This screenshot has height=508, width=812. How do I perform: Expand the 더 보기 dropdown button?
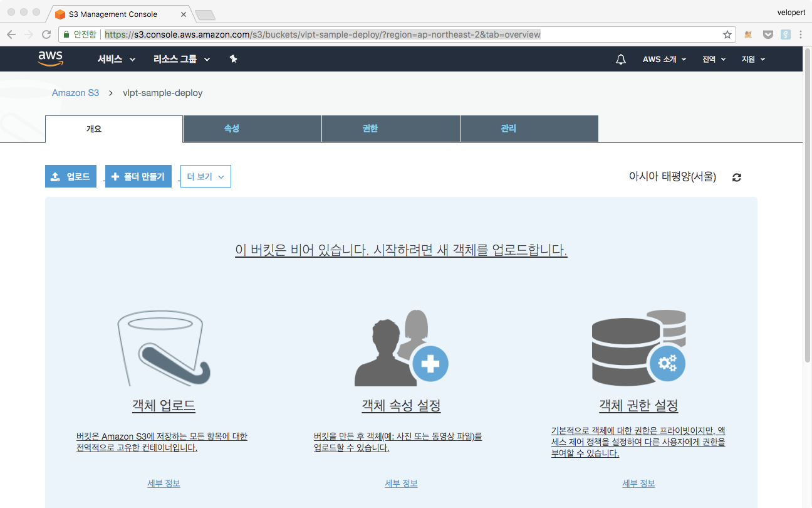click(206, 176)
